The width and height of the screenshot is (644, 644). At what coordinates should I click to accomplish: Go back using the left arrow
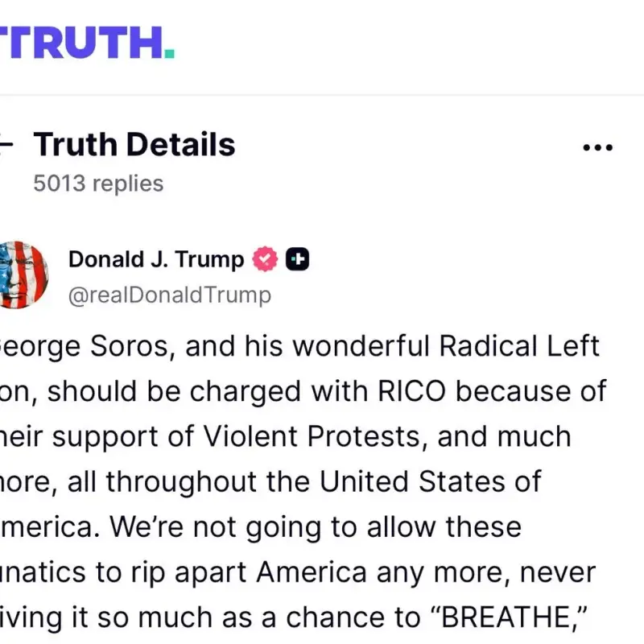click(5, 145)
